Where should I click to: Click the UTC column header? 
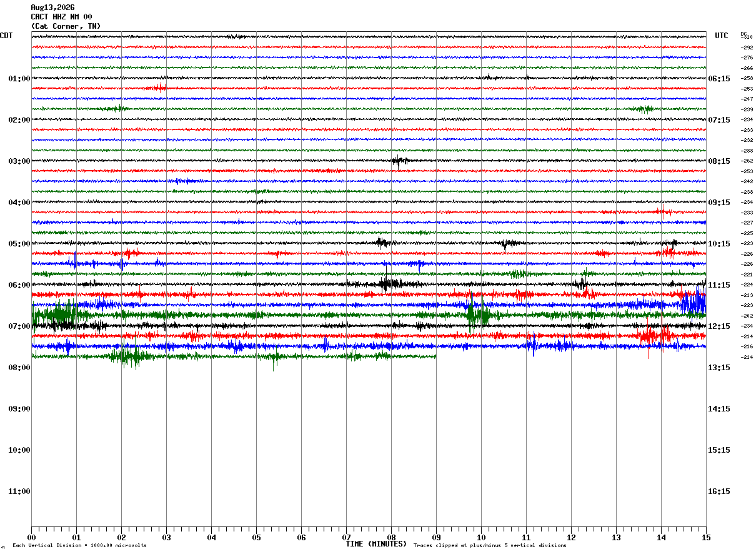pyautogui.click(x=722, y=36)
